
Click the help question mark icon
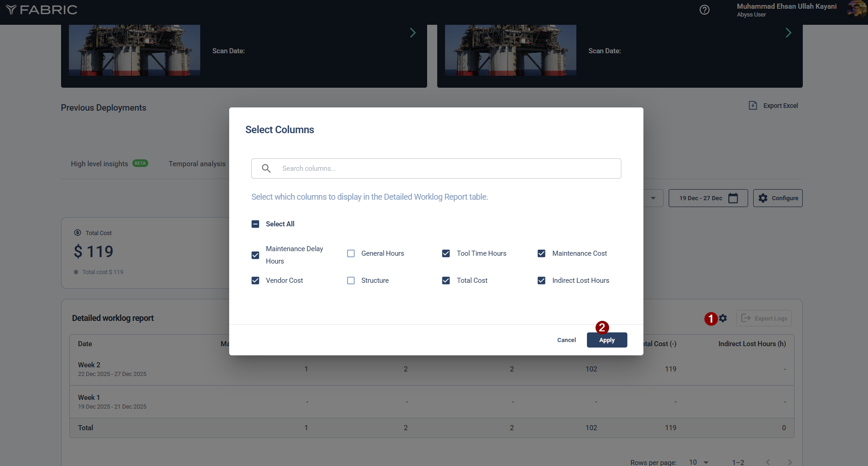(705, 10)
